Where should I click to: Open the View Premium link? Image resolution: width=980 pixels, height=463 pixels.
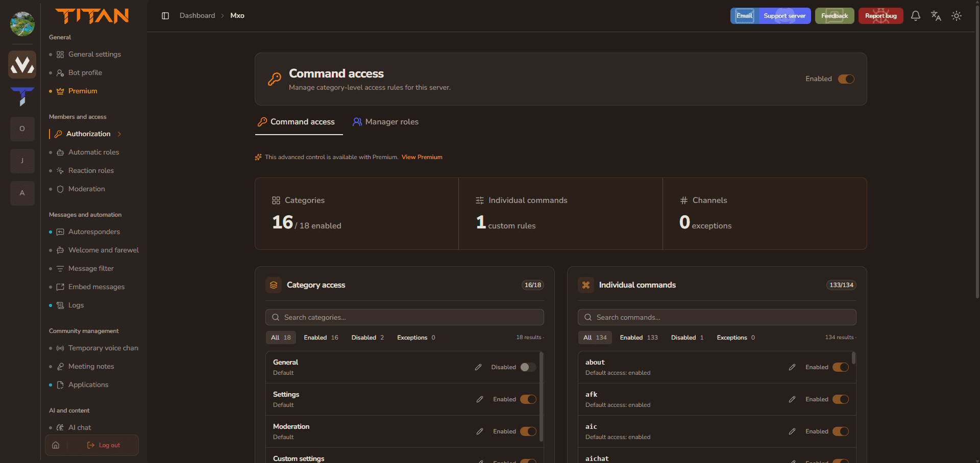(x=422, y=157)
